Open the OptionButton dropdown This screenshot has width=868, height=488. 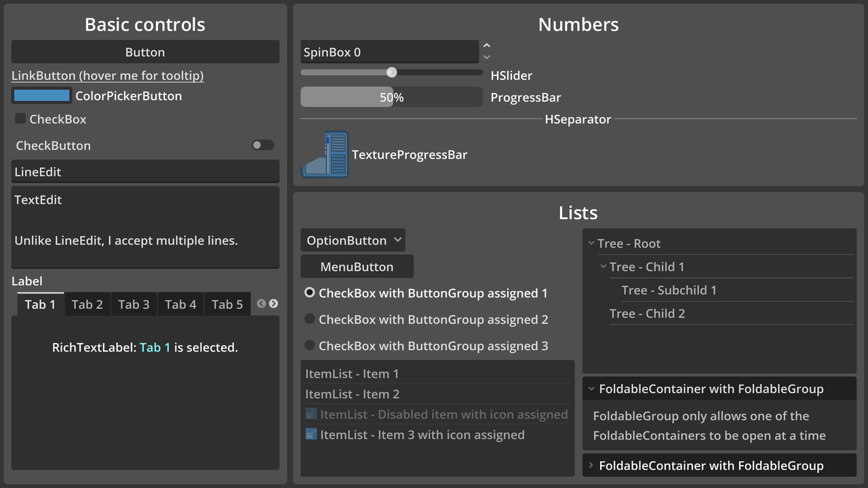[353, 240]
